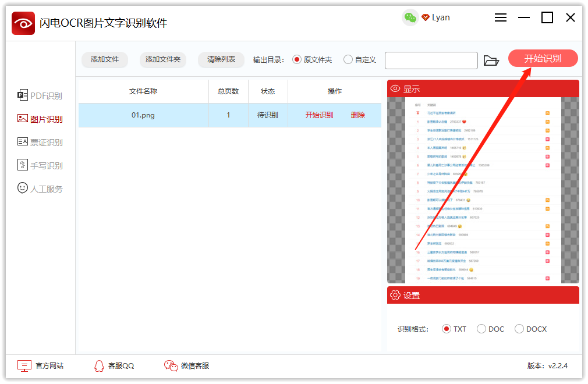Click the red eye app logo

tap(23, 23)
